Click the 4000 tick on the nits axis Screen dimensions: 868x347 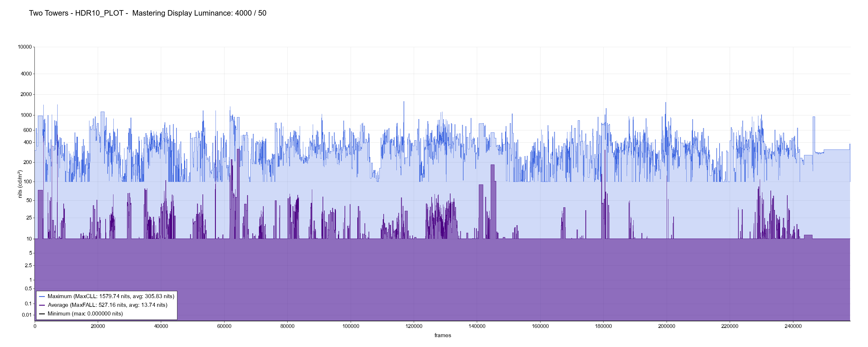coord(26,74)
